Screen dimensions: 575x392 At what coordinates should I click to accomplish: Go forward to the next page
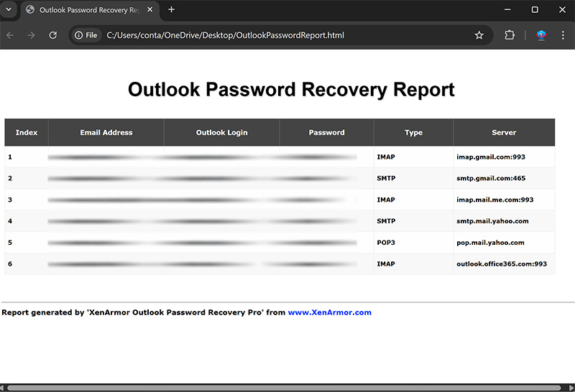31,35
